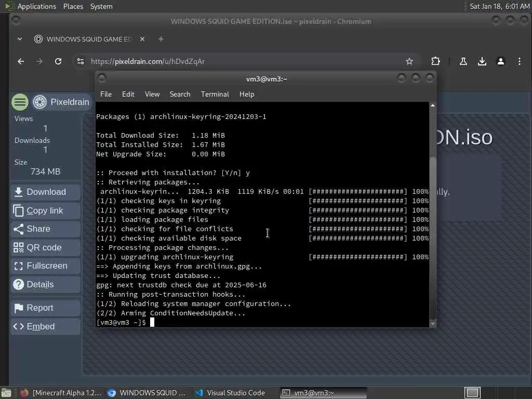The image size is (532, 399).
Task: Click the Pixeldrain logo link
Action: point(61,102)
